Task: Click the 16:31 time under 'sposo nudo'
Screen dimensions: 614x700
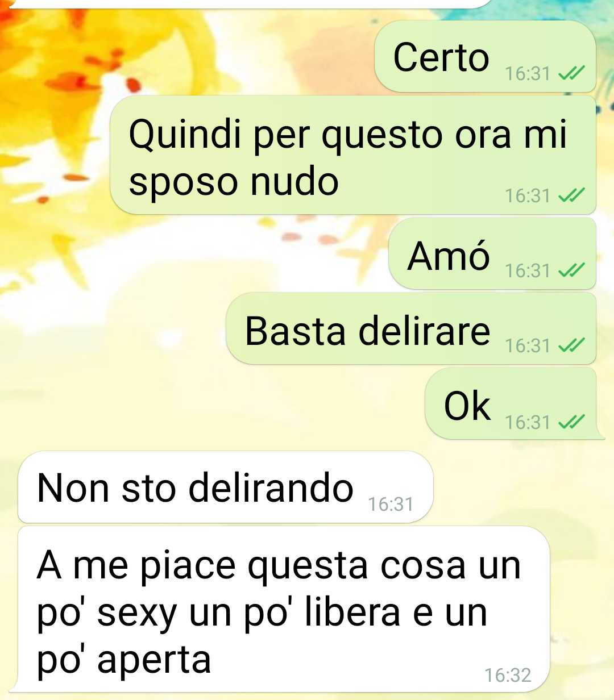Action: (x=528, y=195)
